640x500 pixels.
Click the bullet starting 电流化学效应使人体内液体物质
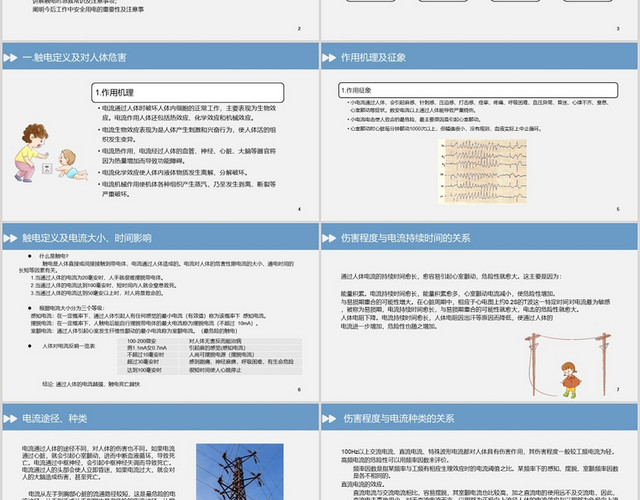coord(176,173)
